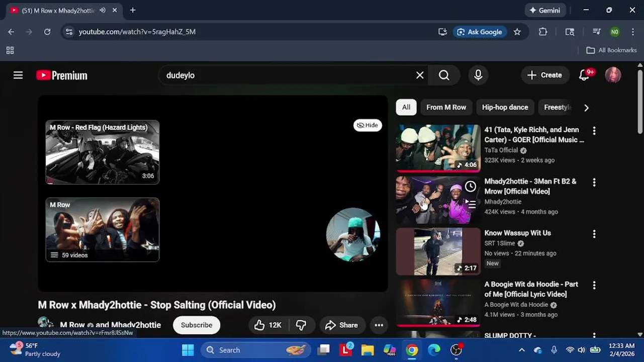Select the From M Row chip

pos(446,107)
